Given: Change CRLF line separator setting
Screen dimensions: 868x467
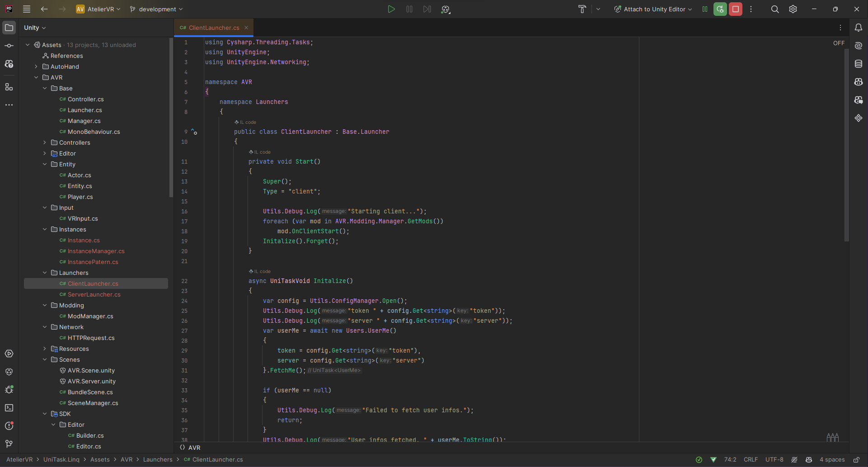Looking at the screenshot, I should [751, 459].
